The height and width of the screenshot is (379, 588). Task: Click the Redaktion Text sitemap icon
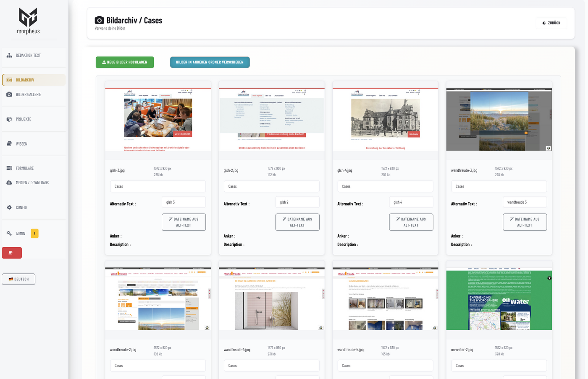point(9,55)
